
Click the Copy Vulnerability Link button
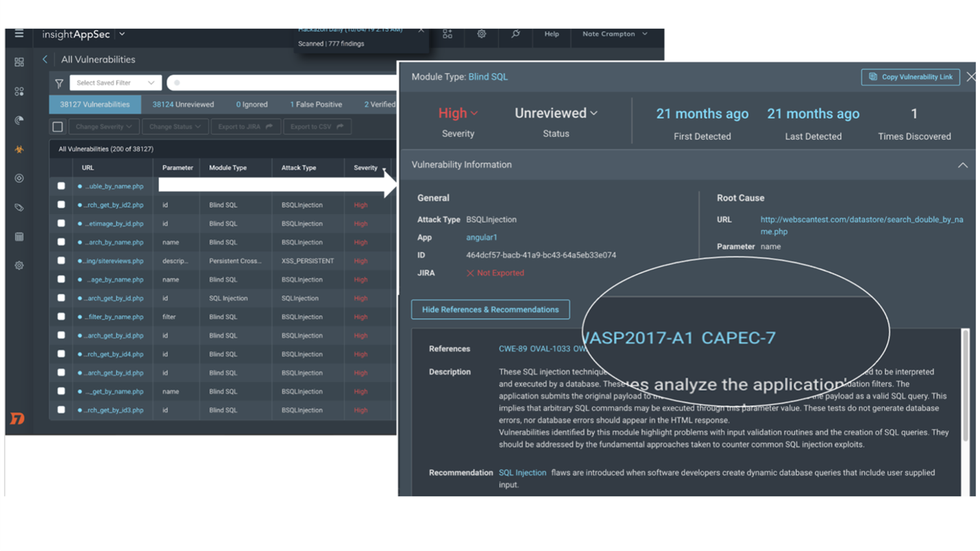910,77
